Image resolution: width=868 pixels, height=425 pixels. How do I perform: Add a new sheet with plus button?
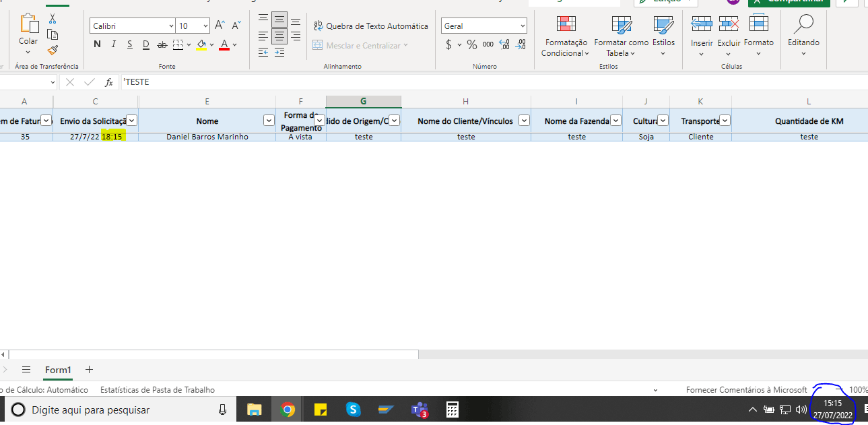(x=89, y=370)
